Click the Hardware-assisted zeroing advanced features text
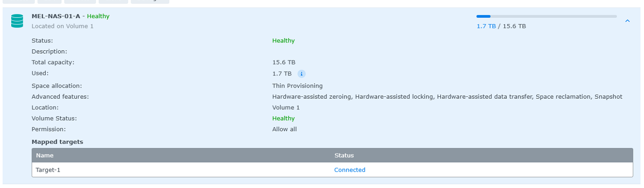The image size is (644, 188). point(312,97)
